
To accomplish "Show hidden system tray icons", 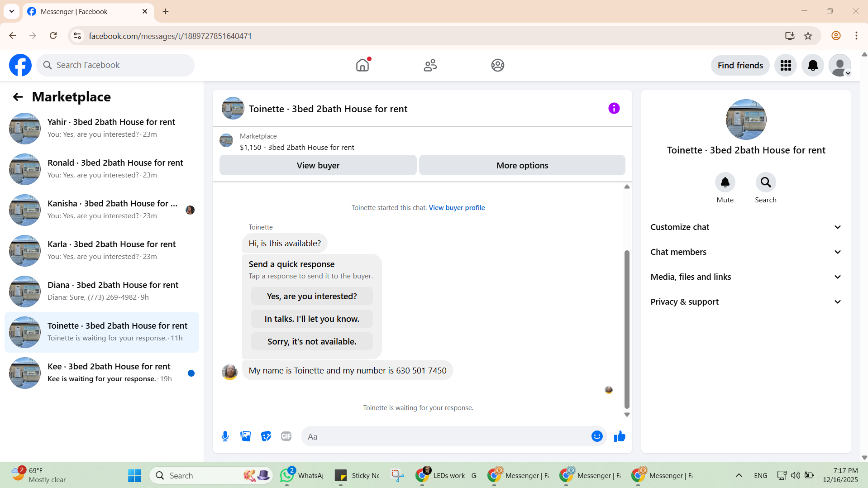I will 739,476.
